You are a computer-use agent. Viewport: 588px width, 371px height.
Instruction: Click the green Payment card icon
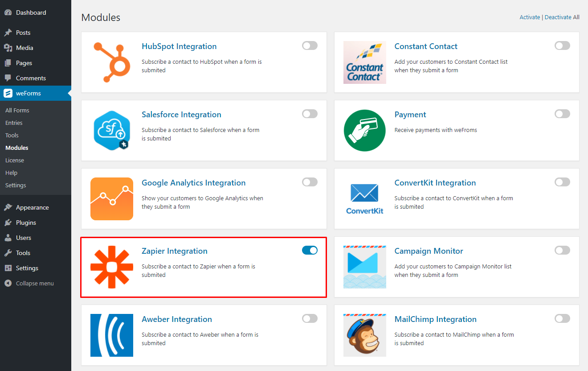point(365,131)
